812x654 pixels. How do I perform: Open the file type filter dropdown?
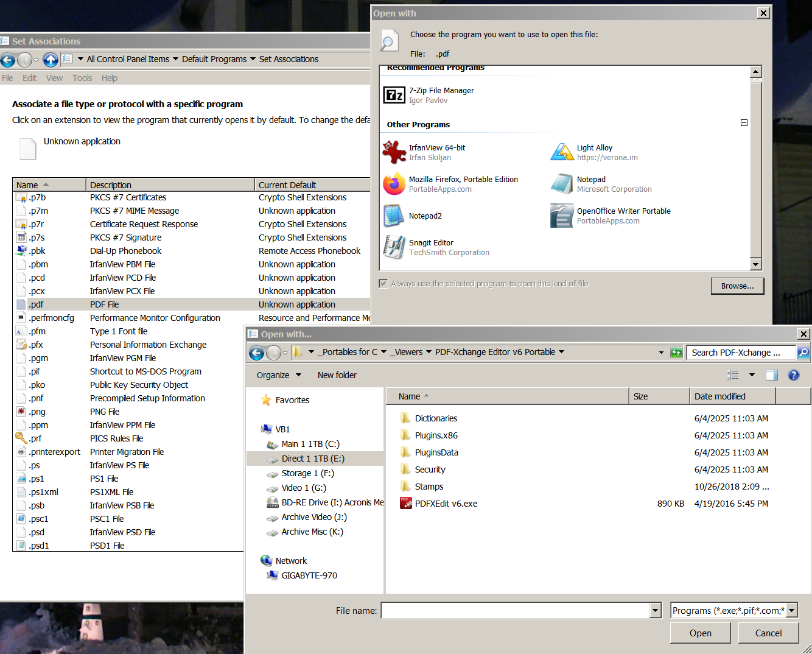click(791, 610)
